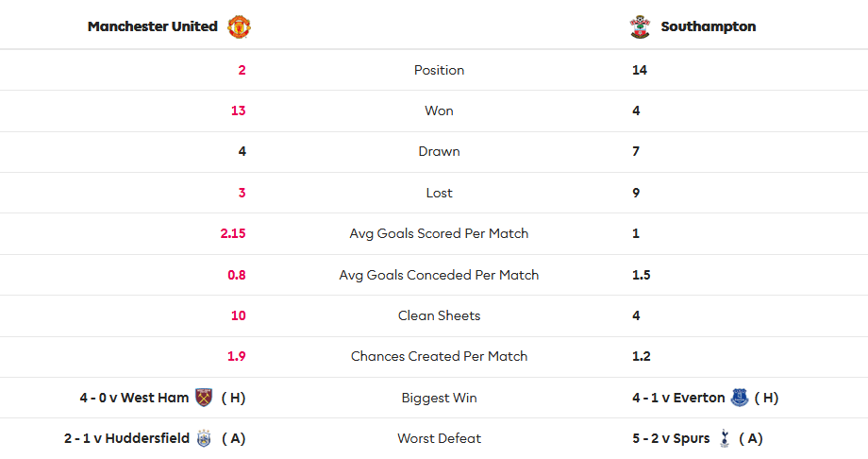Select the 5 - 2 v Spurs result

671,438
